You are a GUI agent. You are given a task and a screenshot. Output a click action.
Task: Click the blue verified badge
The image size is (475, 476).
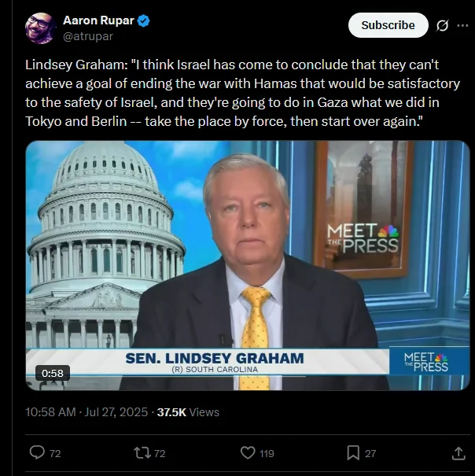144,21
